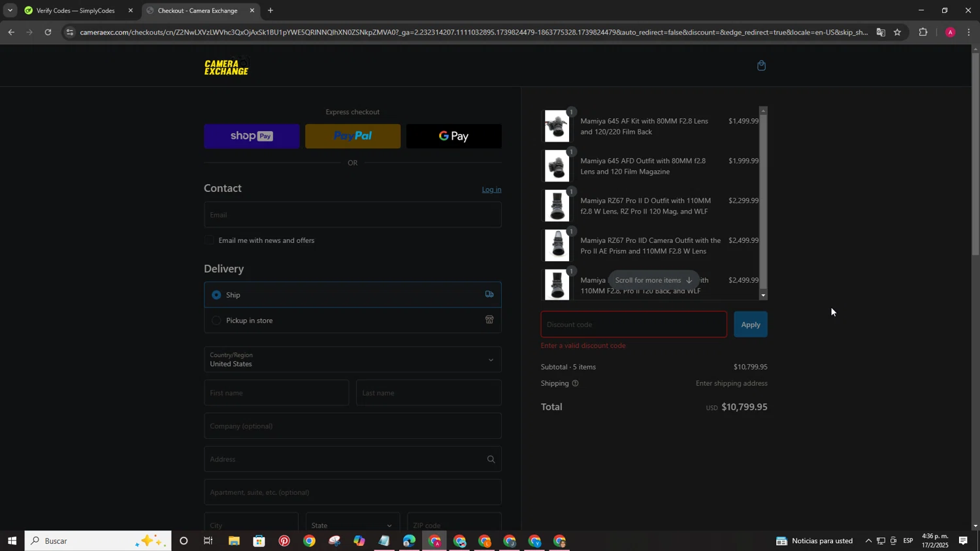980x551 pixels.
Task: Open File Explorer from taskbar
Action: (x=234, y=541)
